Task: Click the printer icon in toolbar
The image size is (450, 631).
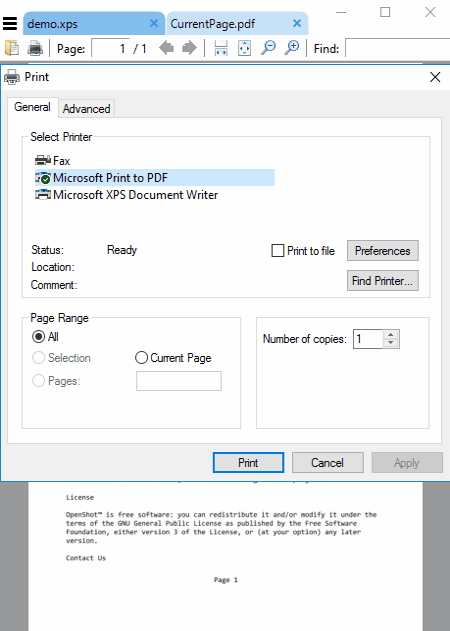Action: pos(35,48)
